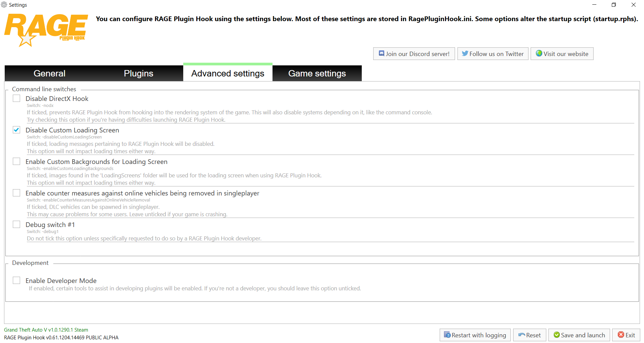644x343 pixels.
Task: Tick the Debug switch #1 checkbox
Action: tap(16, 224)
